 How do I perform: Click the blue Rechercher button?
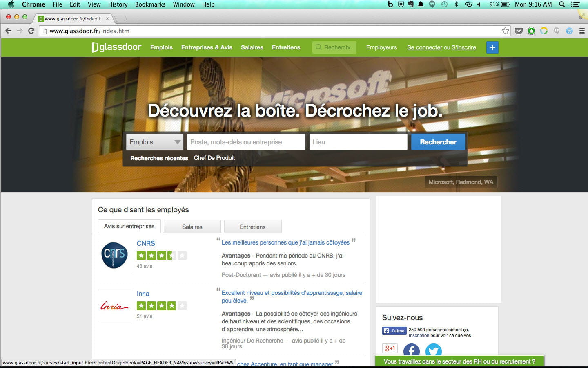click(438, 142)
